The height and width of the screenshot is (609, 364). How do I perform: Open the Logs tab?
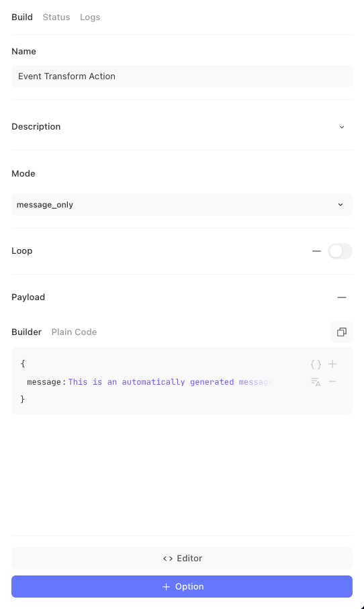tap(90, 17)
